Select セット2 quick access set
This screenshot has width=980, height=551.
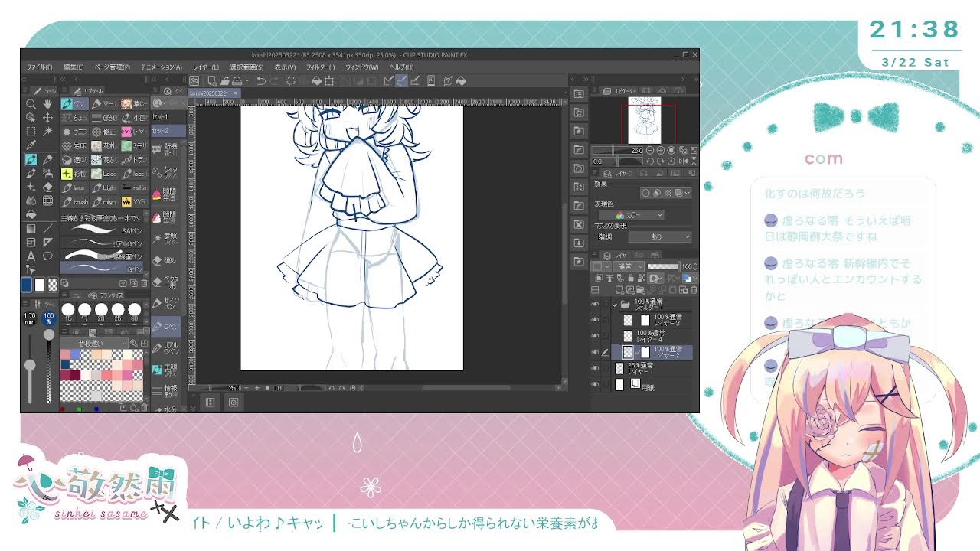168,131
